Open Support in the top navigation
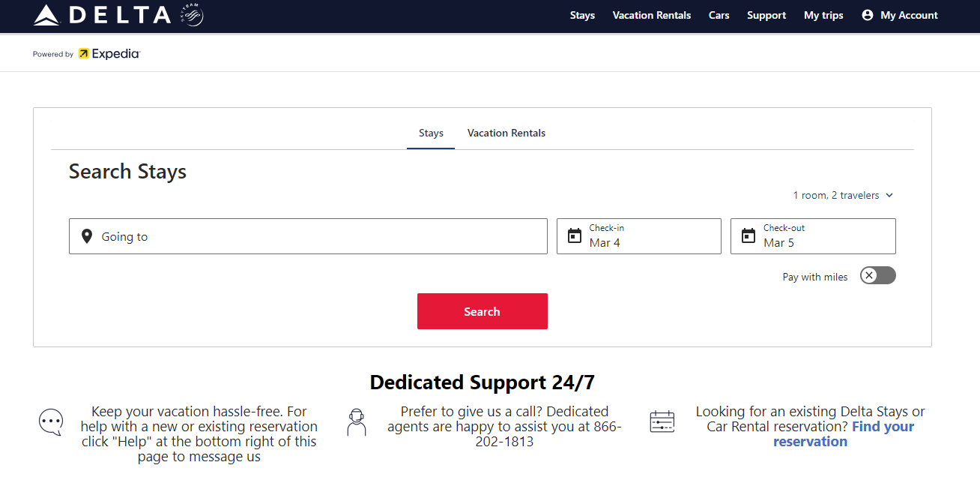The width and height of the screenshot is (980, 477). click(x=766, y=15)
